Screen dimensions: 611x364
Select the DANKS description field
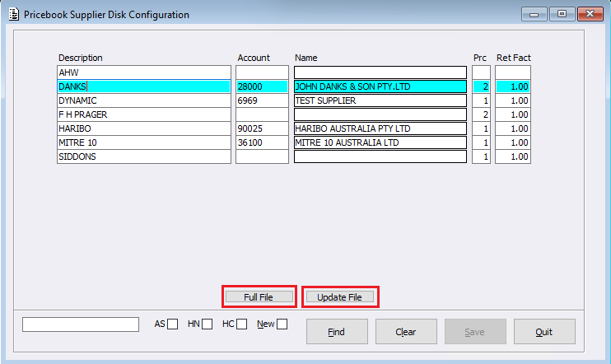click(x=144, y=86)
